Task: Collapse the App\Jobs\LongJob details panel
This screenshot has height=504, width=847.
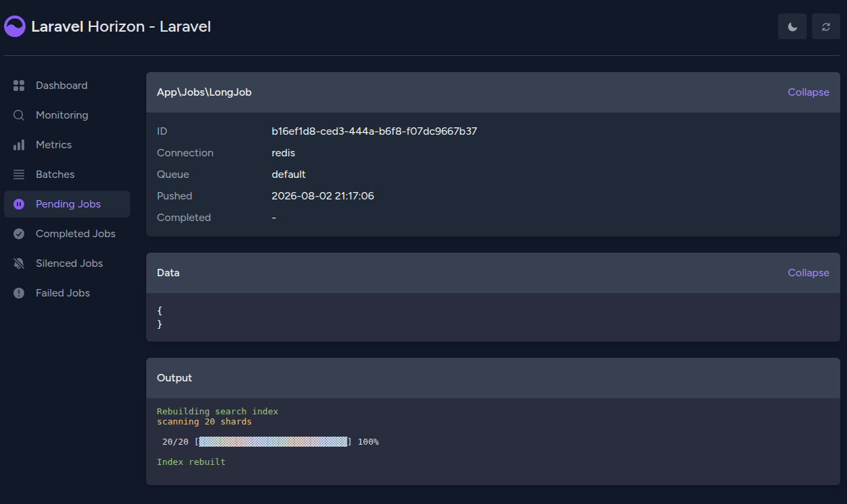Action: tap(809, 92)
